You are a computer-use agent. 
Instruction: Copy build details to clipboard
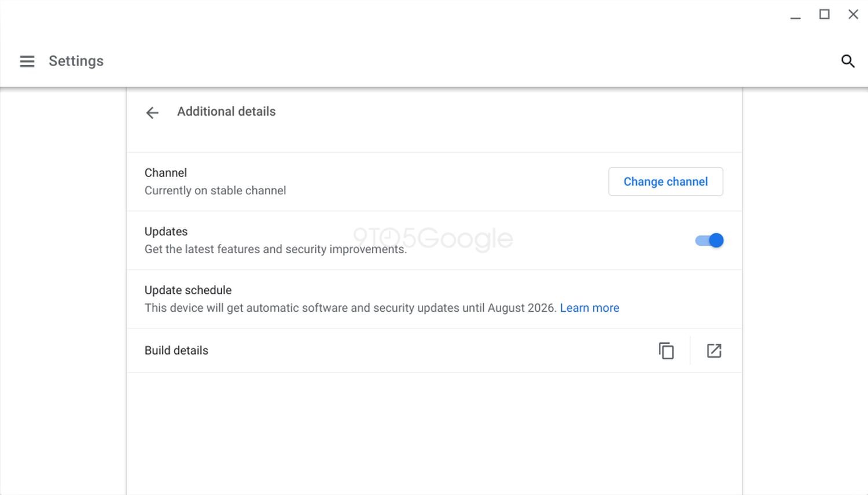click(x=667, y=351)
